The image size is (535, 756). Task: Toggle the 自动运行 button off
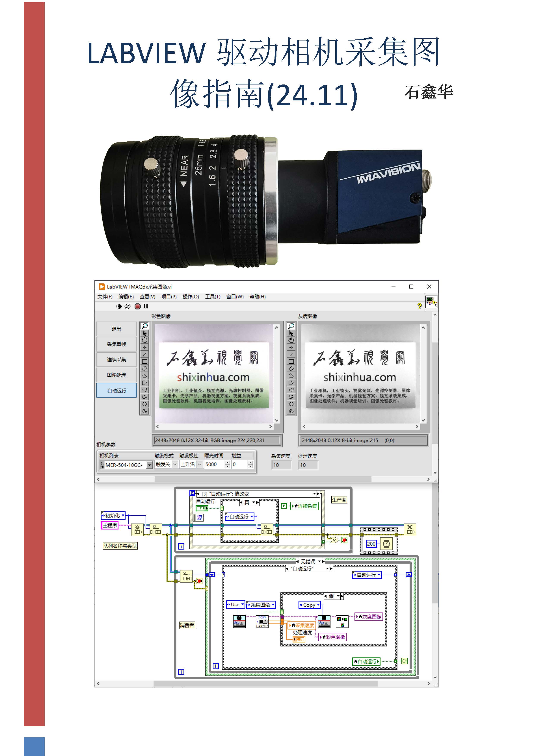point(117,390)
